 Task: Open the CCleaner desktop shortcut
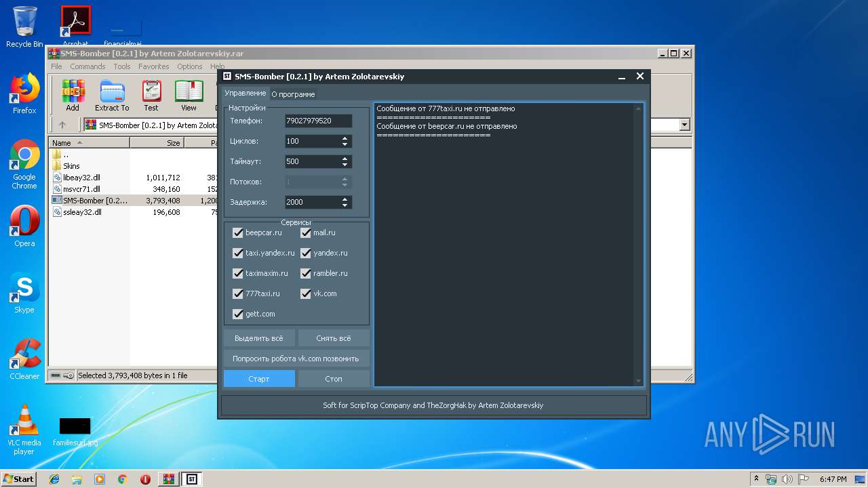24,359
